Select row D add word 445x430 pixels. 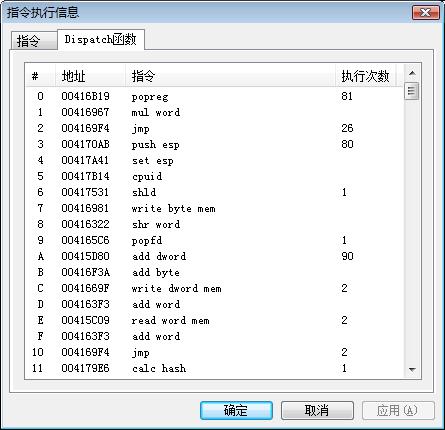(214, 304)
